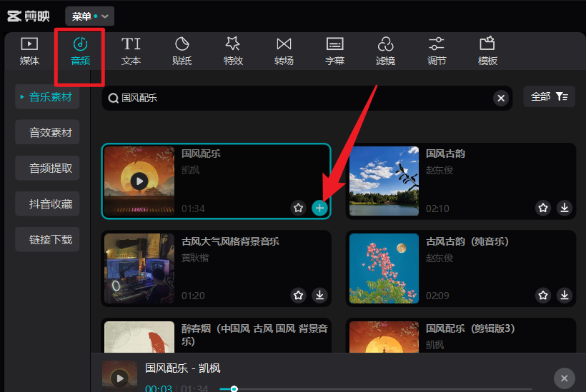Click the search field containing 国风配乐
The width and height of the screenshot is (586, 392).
pos(307,99)
